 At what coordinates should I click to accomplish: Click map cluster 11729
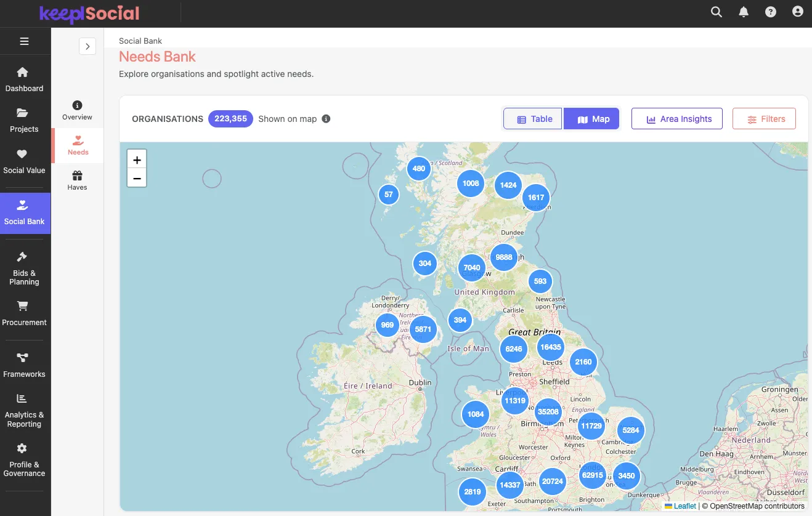pos(591,426)
